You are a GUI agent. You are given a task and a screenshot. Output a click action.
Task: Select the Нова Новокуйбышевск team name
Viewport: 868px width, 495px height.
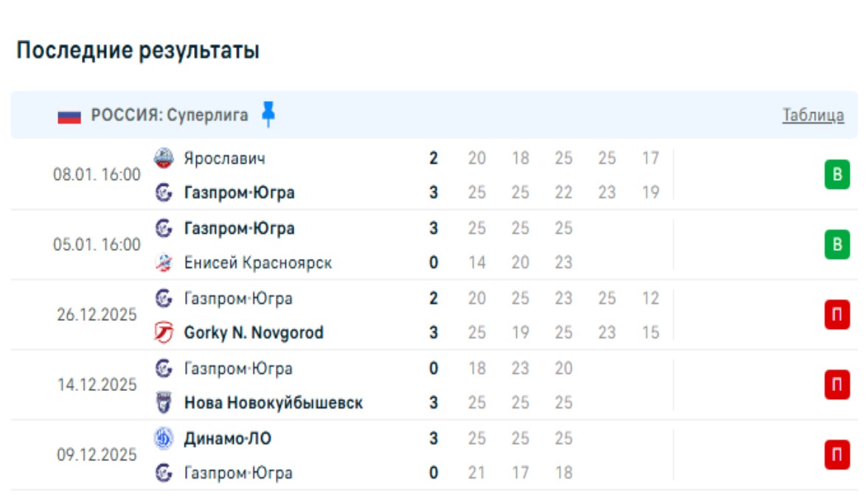(273, 403)
